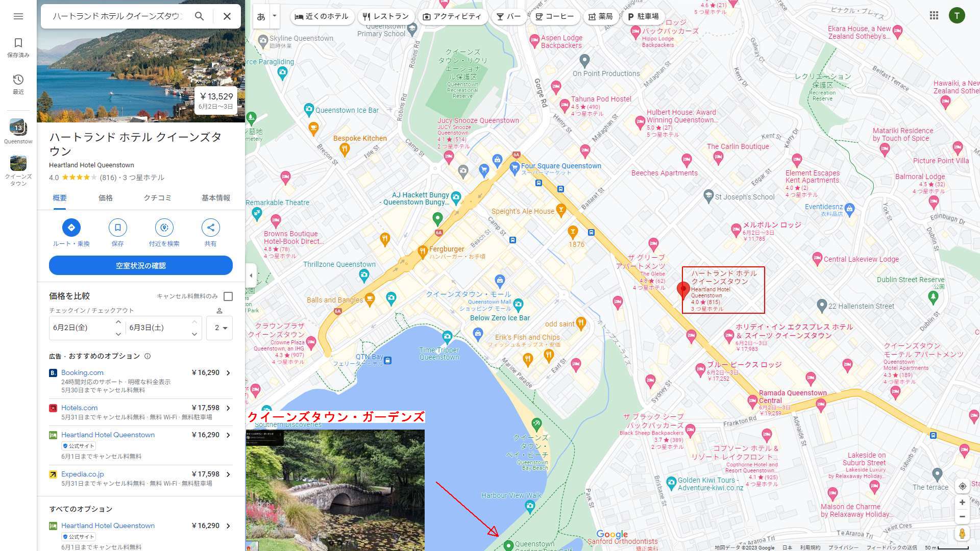This screenshot has height=551, width=980.
Task: Zoom in the map with plus
Action: pos(962,503)
